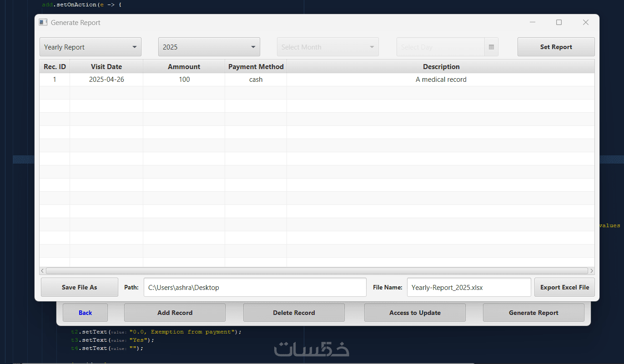This screenshot has height=364, width=624.
Task: Select the 'A medical record' description cell
Action: click(441, 80)
